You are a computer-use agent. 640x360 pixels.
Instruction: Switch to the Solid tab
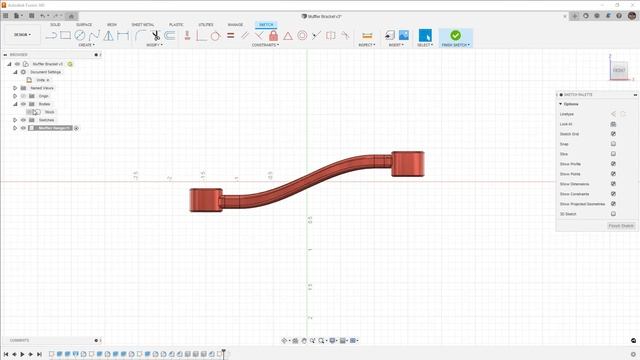click(x=55, y=25)
